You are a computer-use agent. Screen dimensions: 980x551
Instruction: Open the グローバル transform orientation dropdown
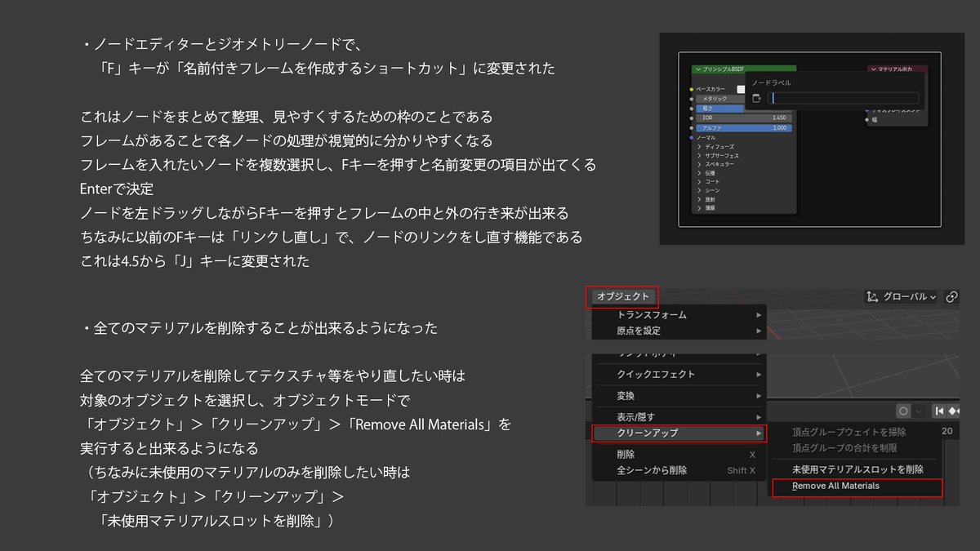(901, 297)
